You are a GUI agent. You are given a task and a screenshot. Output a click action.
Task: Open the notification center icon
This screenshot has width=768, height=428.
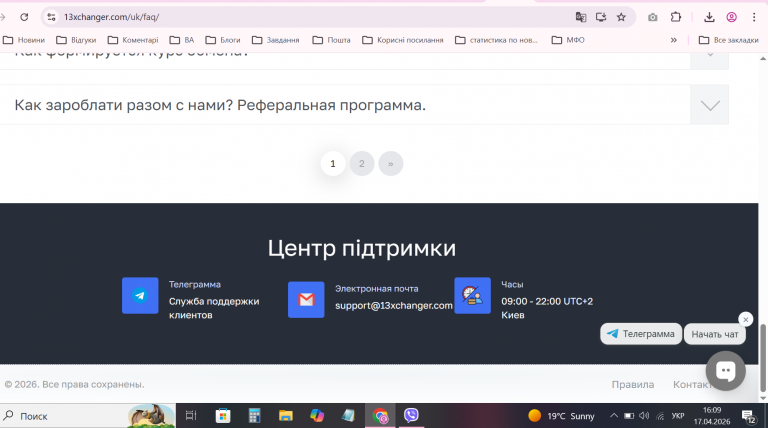coord(748,416)
